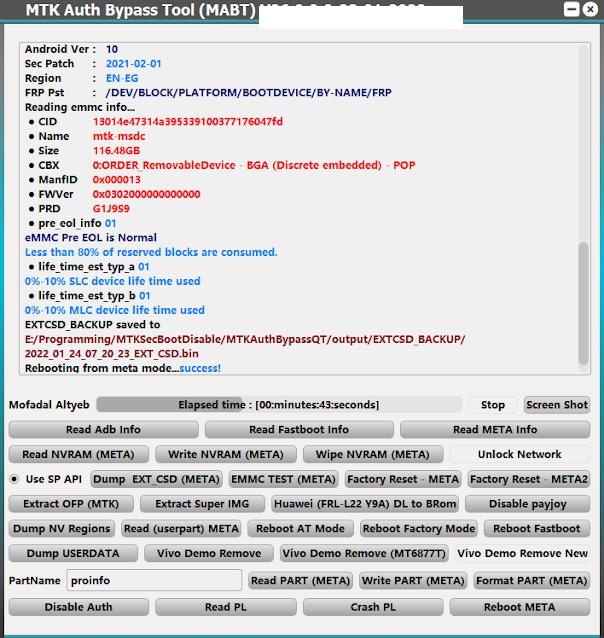
Task: Click Unlock Network
Action: (520, 454)
